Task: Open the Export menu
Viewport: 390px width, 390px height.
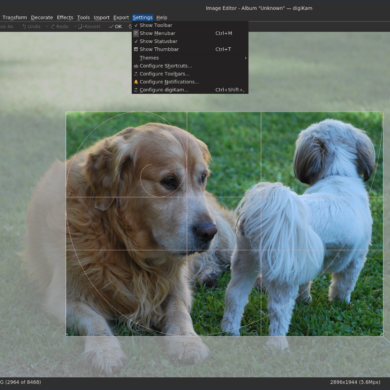Action: (x=121, y=17)
